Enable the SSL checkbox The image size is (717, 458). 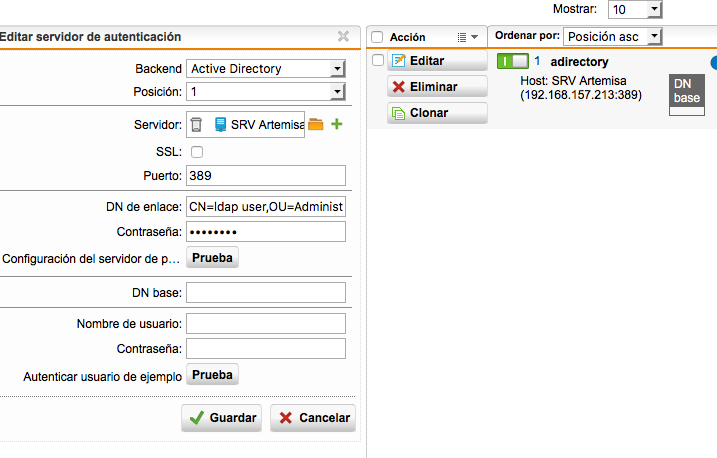click(x=197, y=152)
